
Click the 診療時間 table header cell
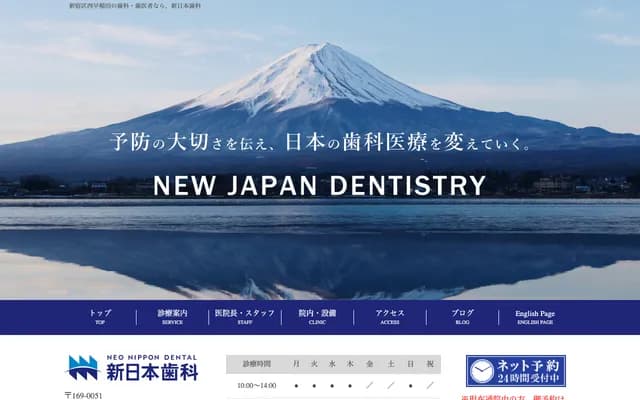pyautogui.click(x=257, y=364)
